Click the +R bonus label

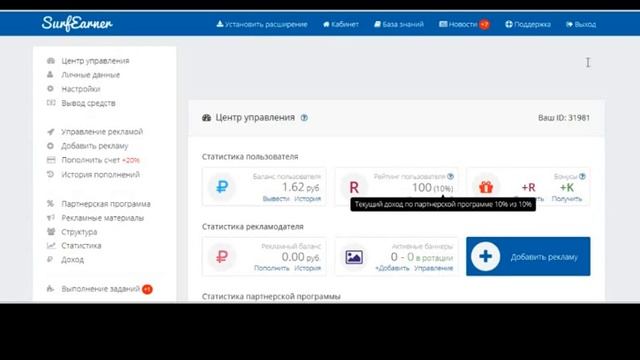coord(528,187)
